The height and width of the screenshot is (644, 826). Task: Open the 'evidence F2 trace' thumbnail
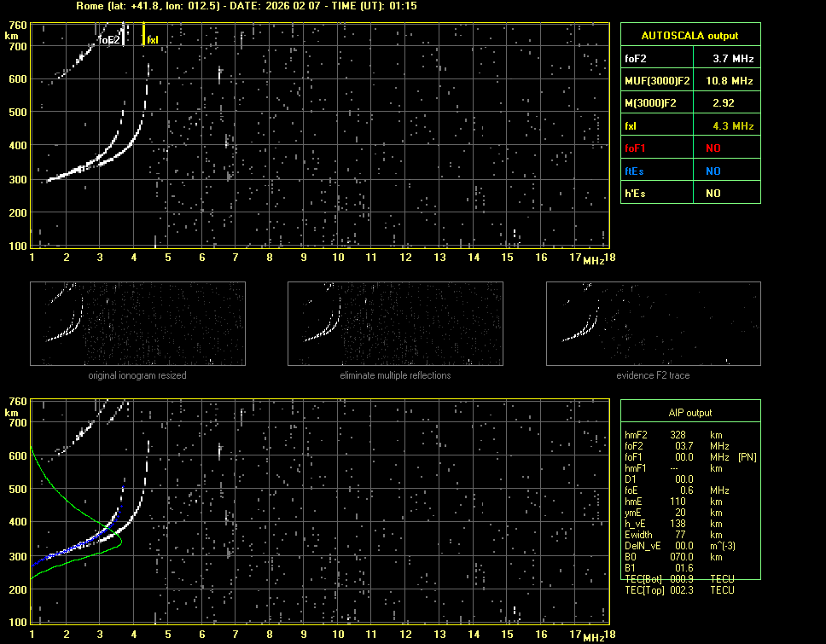654,323
